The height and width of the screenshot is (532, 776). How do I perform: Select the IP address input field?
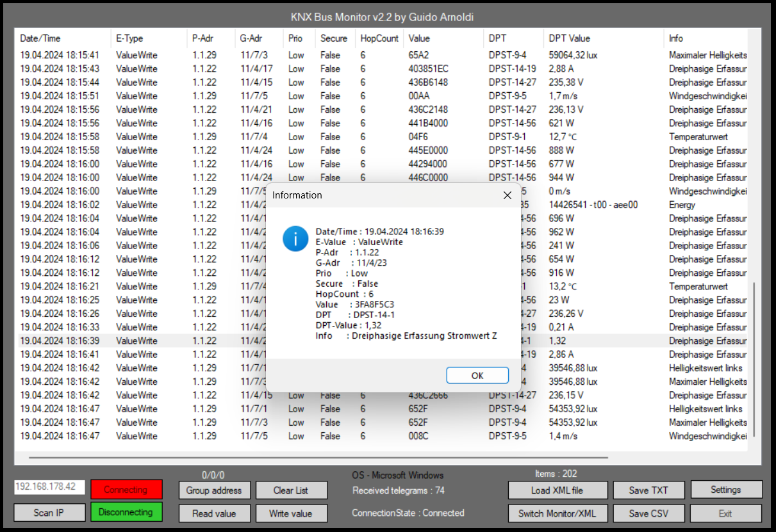pos(49,487)
